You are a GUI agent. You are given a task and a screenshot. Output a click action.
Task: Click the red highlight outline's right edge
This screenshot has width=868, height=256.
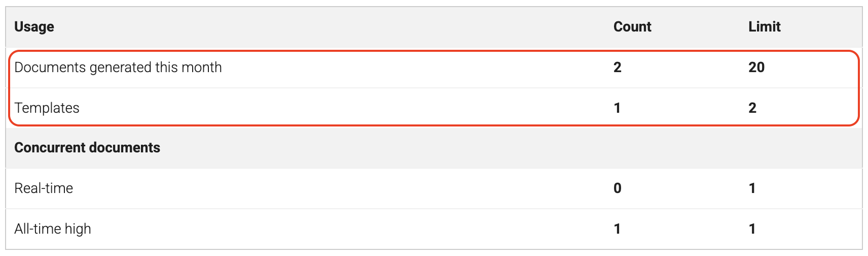[x=858, y=88]
